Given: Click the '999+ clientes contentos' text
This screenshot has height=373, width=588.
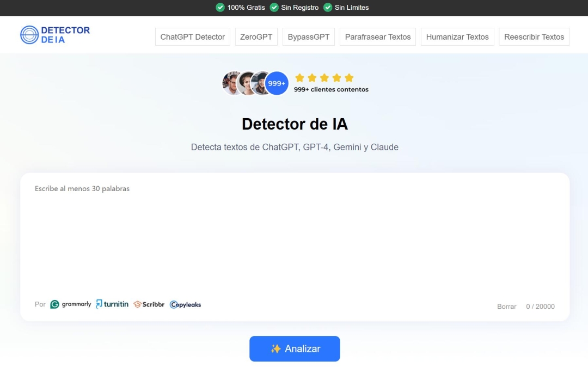Looking at the screenshot, I should (331, 89).
